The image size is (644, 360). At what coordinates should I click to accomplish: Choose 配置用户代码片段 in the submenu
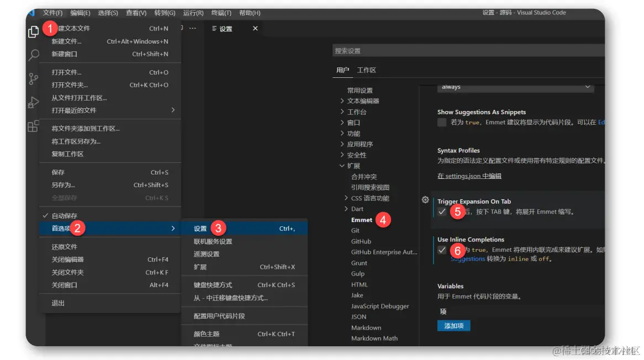pos(244,316)
